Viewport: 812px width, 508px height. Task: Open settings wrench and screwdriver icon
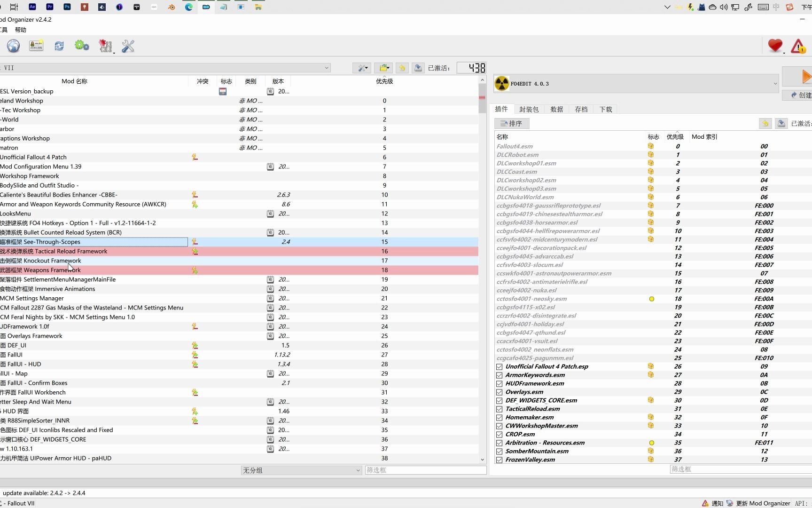click(x=128, y=46)
